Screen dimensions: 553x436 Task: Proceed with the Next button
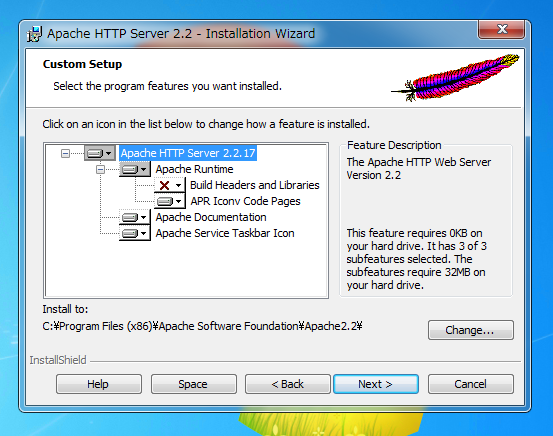point(376,384)
